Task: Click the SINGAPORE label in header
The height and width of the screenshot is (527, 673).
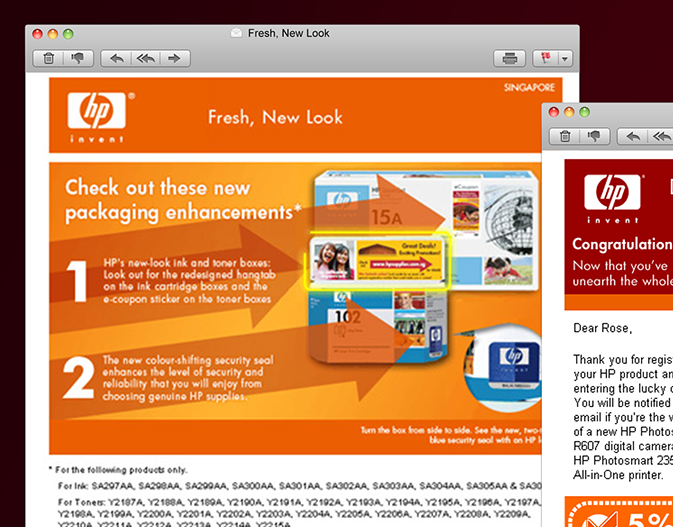Action: pos(529,88)
